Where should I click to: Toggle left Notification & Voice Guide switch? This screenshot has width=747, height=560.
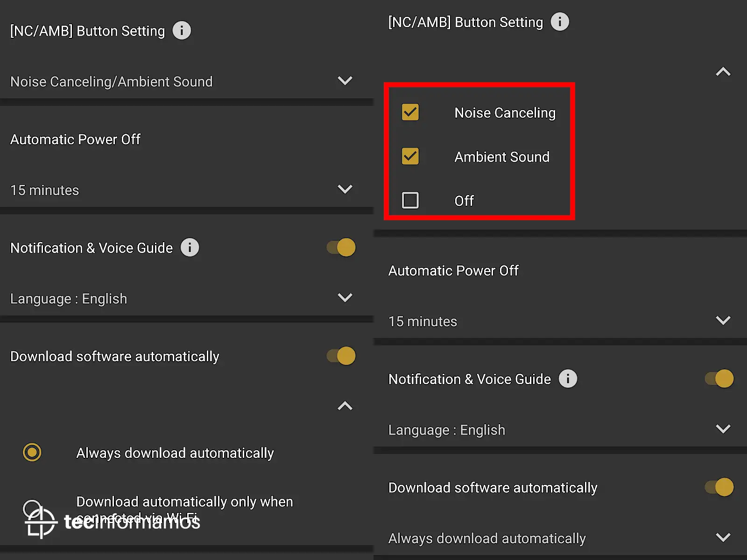[x=341, y=247]
